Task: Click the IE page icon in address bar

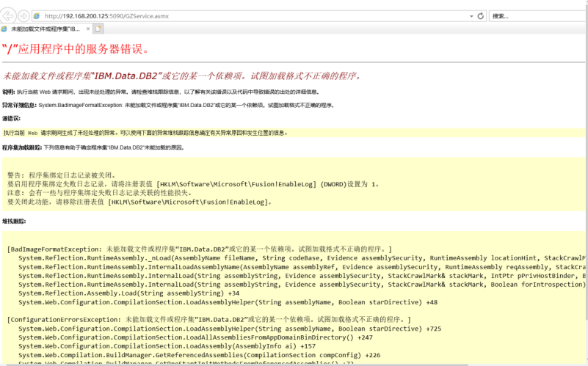Action: 37,16
